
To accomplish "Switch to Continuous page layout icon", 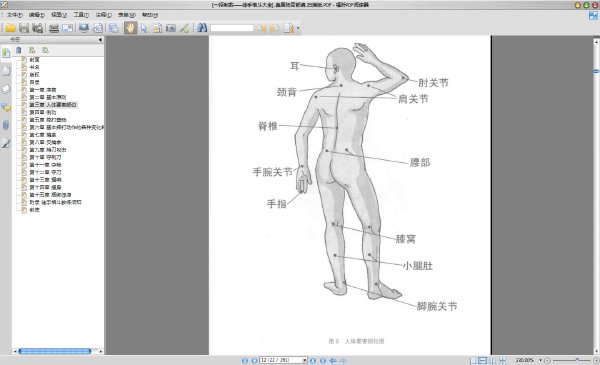I will point(483,360).
